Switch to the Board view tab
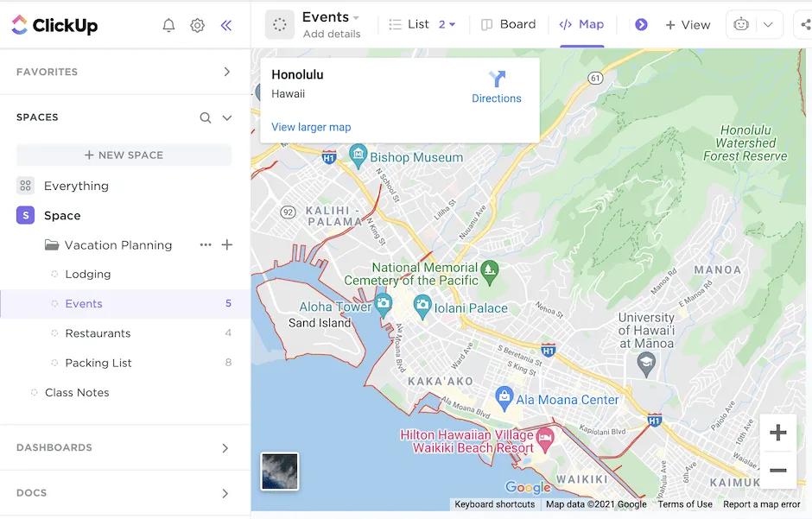This screenshot has height=519, width=812. [509, 24]
